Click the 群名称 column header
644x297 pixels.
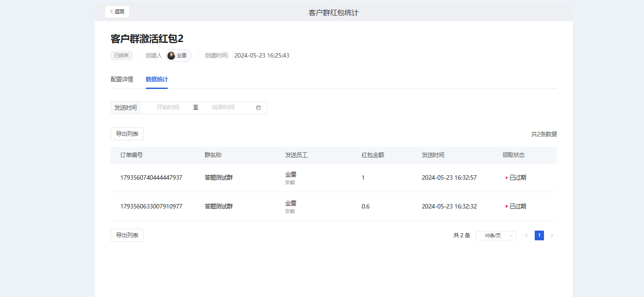[213, 155]
